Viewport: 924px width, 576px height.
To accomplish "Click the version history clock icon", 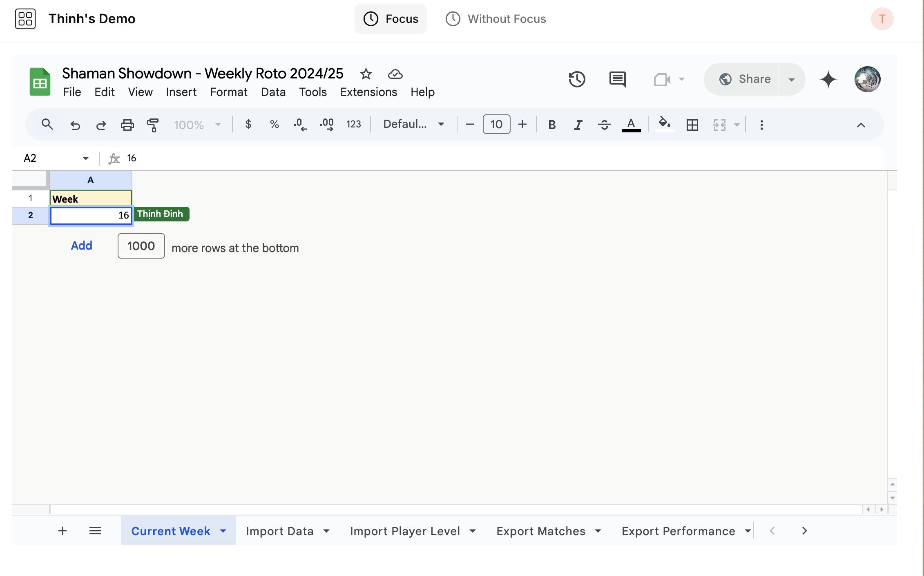I will 577,79.
